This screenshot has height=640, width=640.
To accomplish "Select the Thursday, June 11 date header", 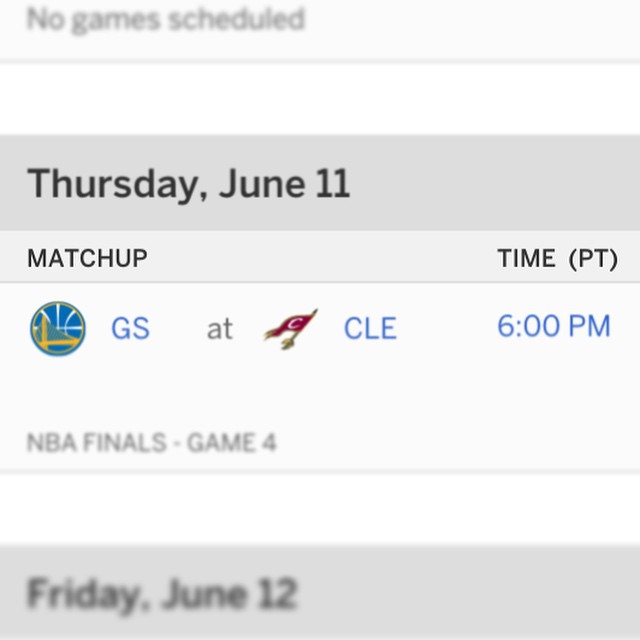I will 189,184.
